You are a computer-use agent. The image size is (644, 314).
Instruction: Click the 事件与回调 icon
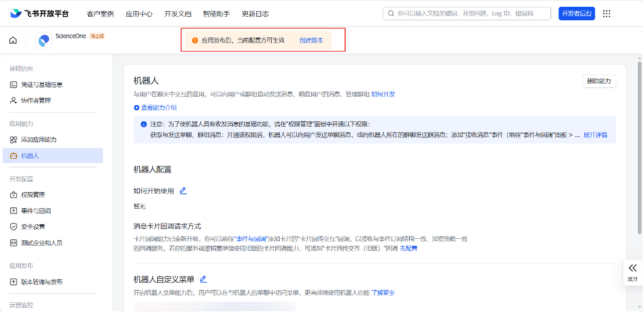click(14, 211)
